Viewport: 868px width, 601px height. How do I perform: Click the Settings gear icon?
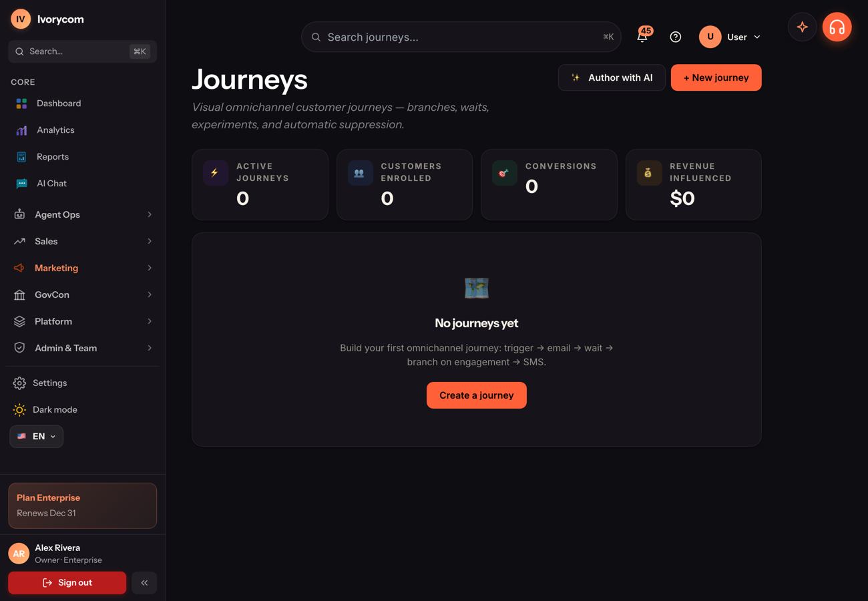tap(19, 383)
